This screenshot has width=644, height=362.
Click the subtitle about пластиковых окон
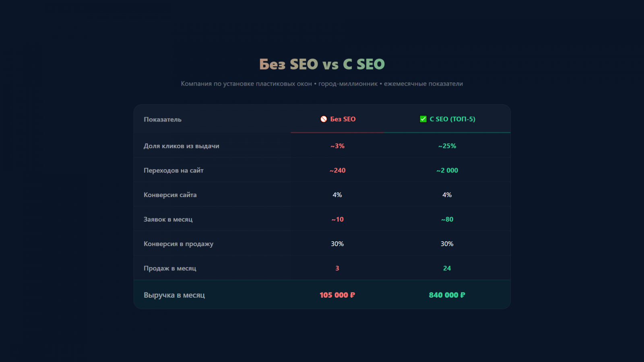click(322, 84)
